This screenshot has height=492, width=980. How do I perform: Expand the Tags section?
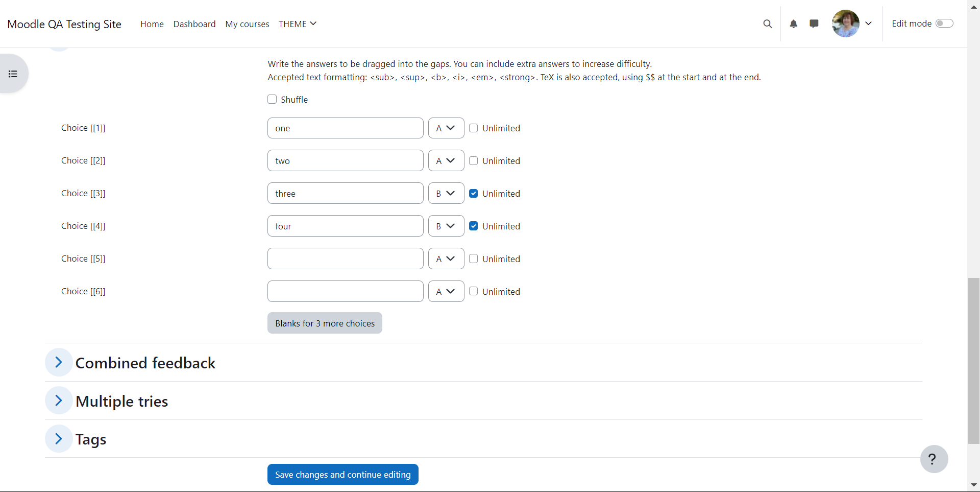click(59, 439)
